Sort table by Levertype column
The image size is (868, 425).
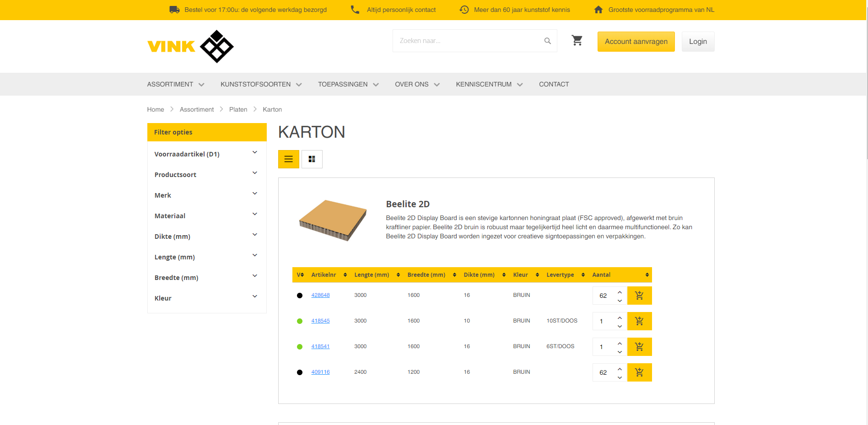[566, 275]
